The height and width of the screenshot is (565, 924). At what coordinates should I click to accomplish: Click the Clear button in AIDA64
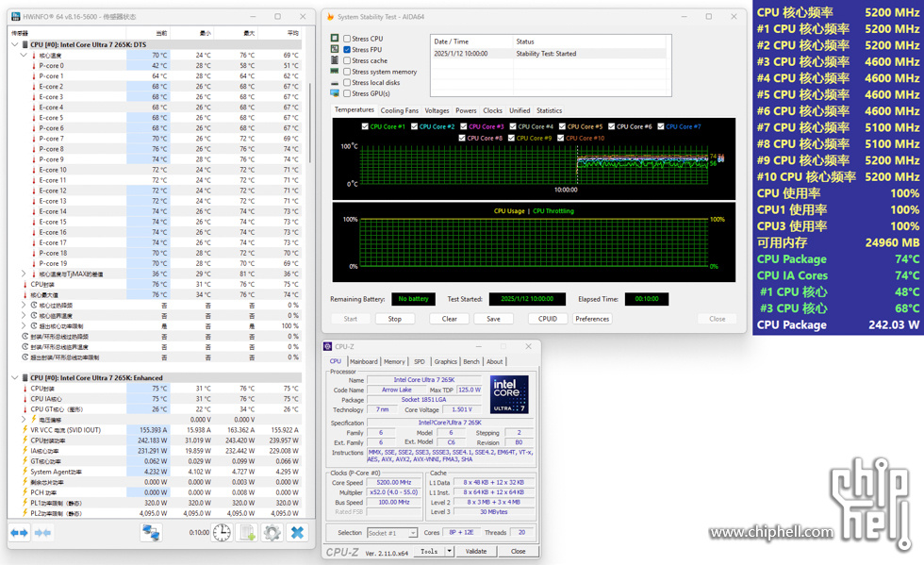pos(450,319)
